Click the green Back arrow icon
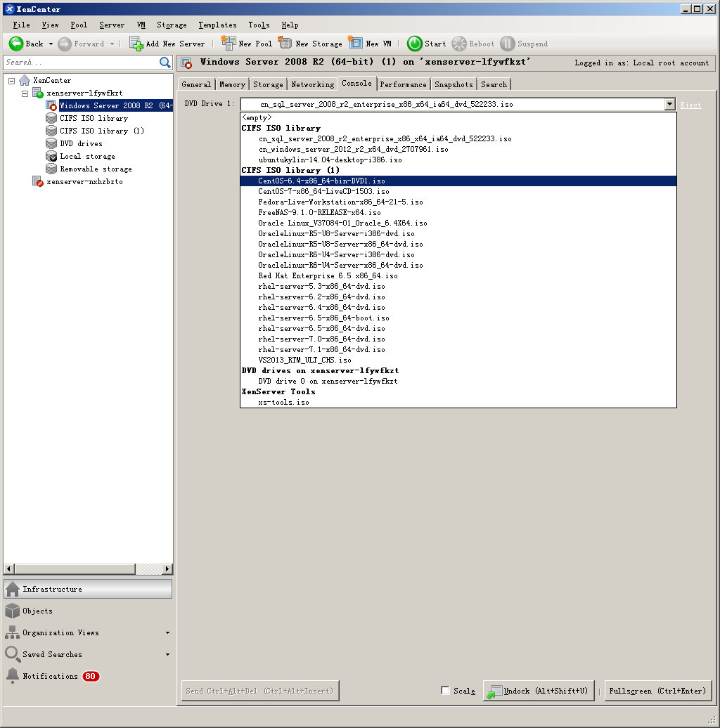Image resolution: width=720 pixels, height=728 pixels. click(15, 44)
